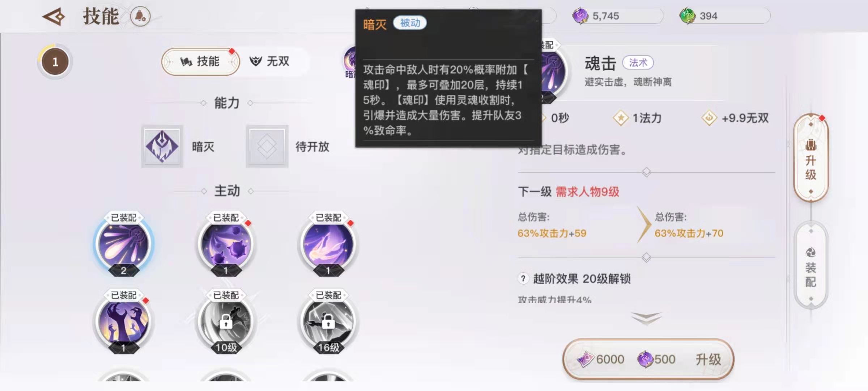Screen dimensions: 868x391
Task: Switch to the 技能 tab
Action: pyautogui.click(x=200, y=62)
